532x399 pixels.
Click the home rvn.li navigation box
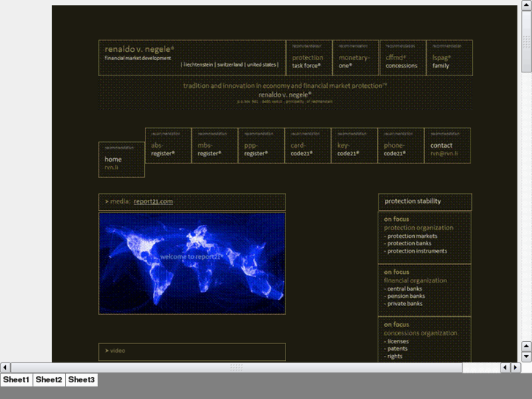pos(121,160)
